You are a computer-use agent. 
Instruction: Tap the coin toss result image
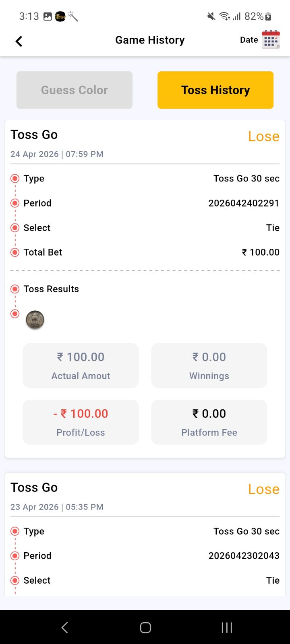[35, 320]
